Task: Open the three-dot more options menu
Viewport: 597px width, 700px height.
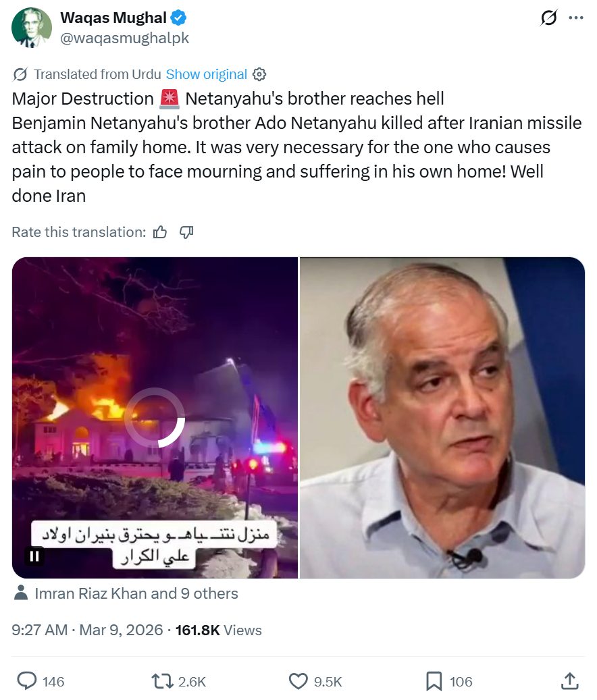Action: 576,18
